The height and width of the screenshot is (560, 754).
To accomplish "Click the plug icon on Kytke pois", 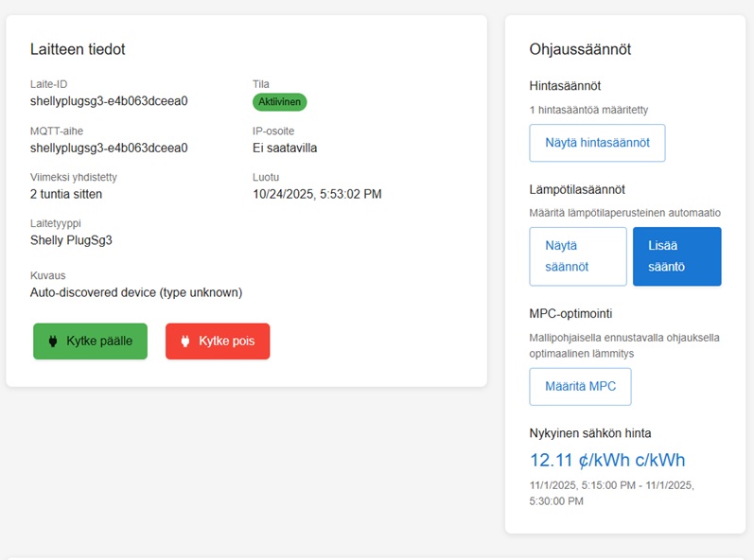I will (x=185, y=341).
